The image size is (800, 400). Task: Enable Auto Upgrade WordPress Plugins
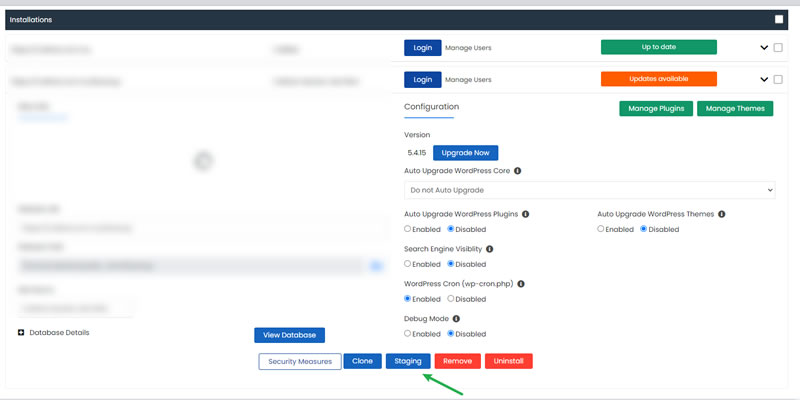pyautogui.click(x=407, y=229)
